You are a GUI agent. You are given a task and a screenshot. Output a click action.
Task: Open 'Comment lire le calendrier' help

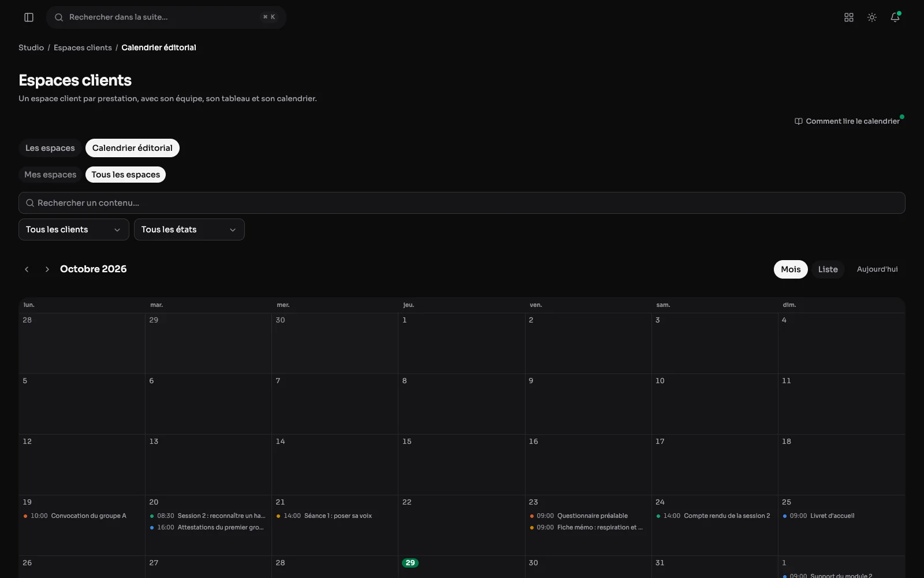click(847, 121)
